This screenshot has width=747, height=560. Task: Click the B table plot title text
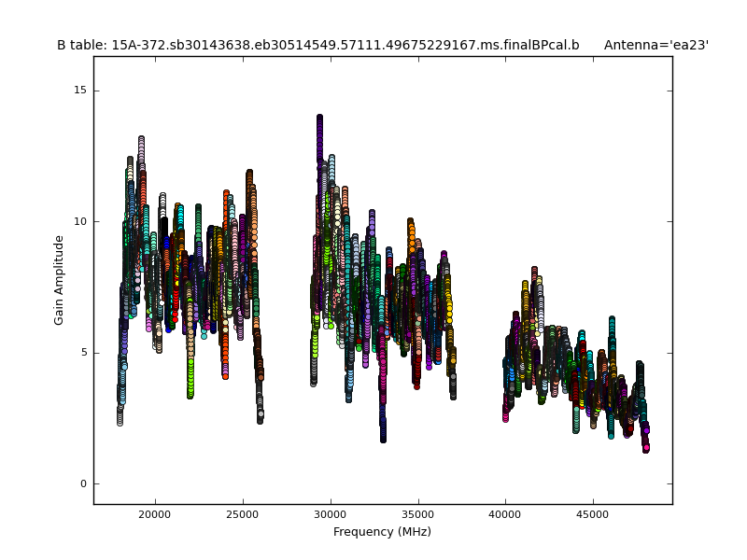[x=317, y=45]
